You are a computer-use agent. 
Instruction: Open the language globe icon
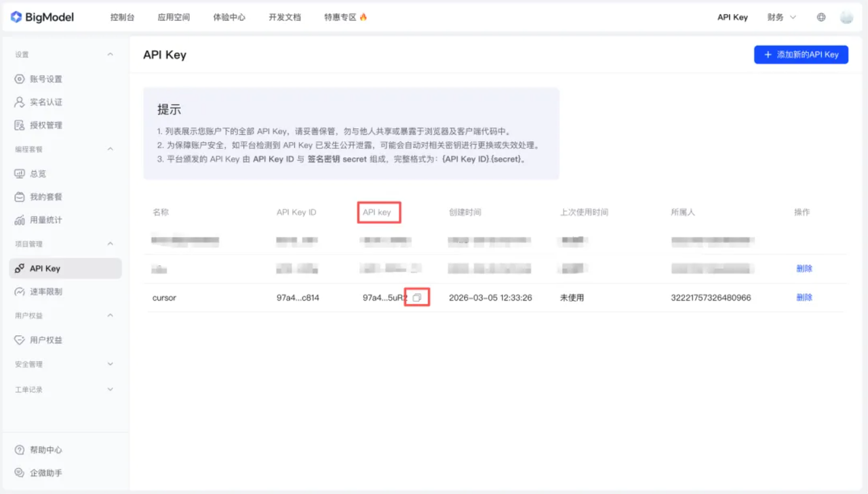[821, 17]
